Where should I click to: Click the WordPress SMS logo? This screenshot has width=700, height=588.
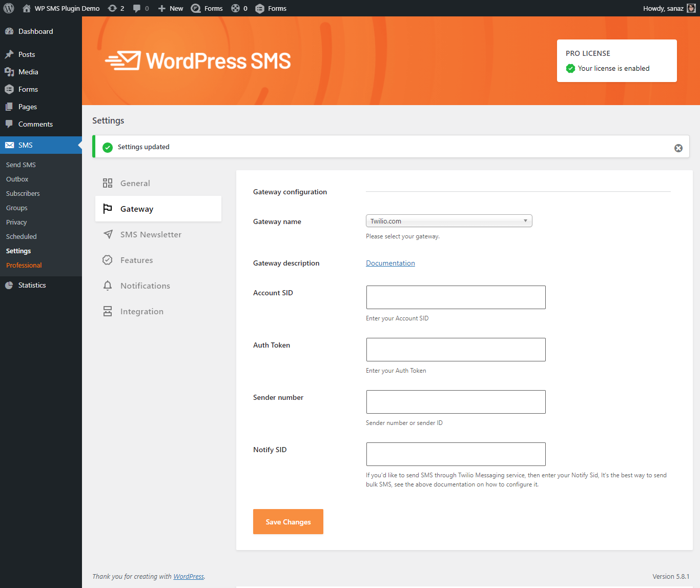tap(198, 60)
